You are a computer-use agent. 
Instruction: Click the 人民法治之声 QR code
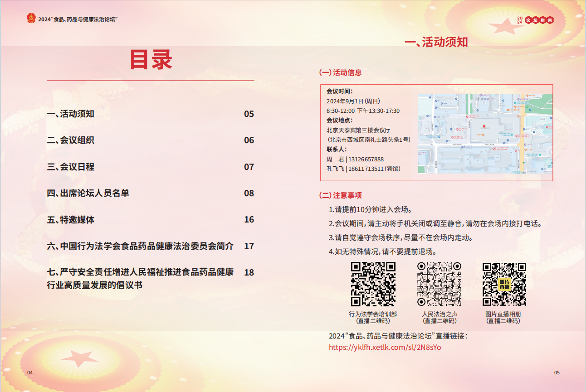pos(439,284)
